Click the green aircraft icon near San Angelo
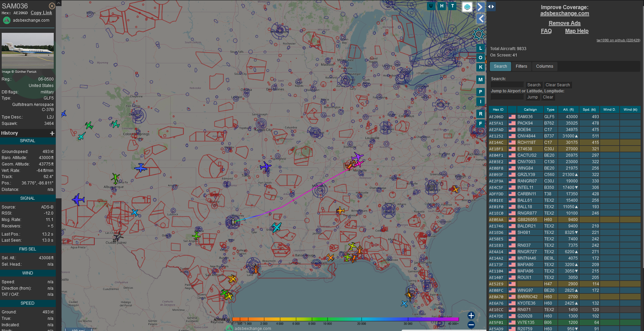The width and height of the screenshot is (644, 331). (x=196, y=235)
